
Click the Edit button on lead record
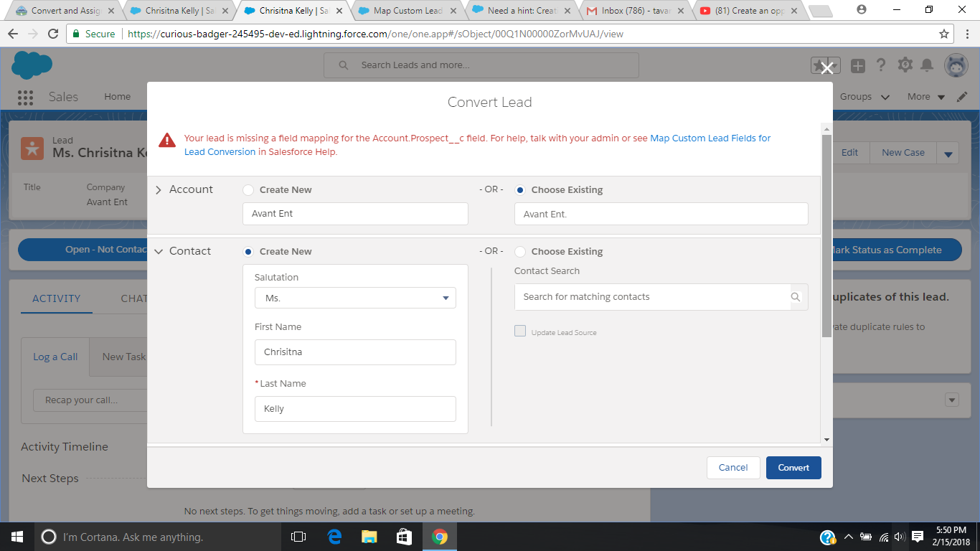coord(849,153)
